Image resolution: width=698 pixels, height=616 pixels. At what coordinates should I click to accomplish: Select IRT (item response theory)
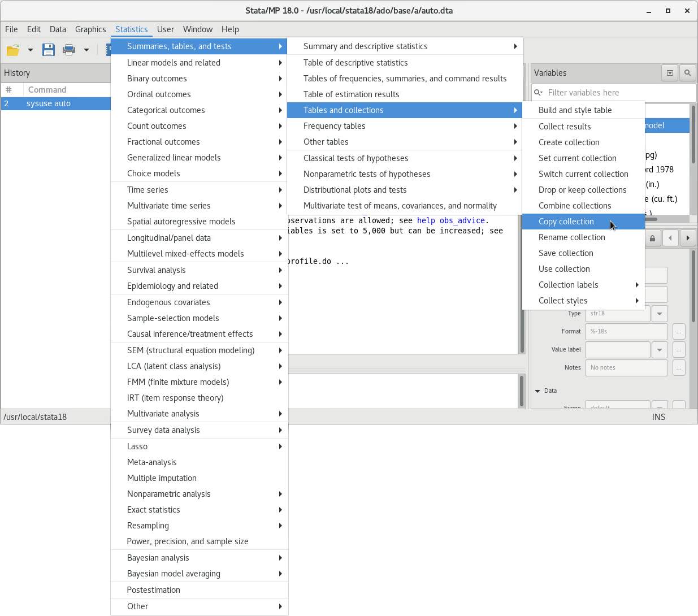(x=200, y=398)
